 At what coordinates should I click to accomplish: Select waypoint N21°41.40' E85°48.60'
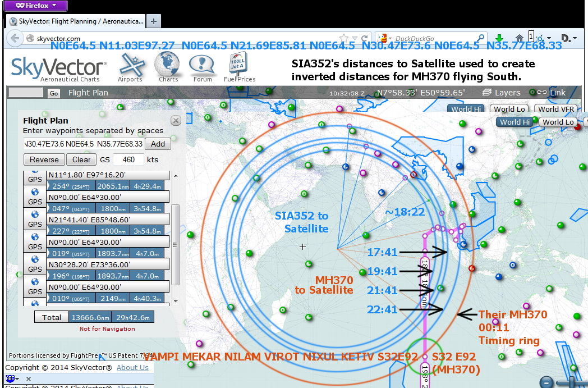pos(108,220)
